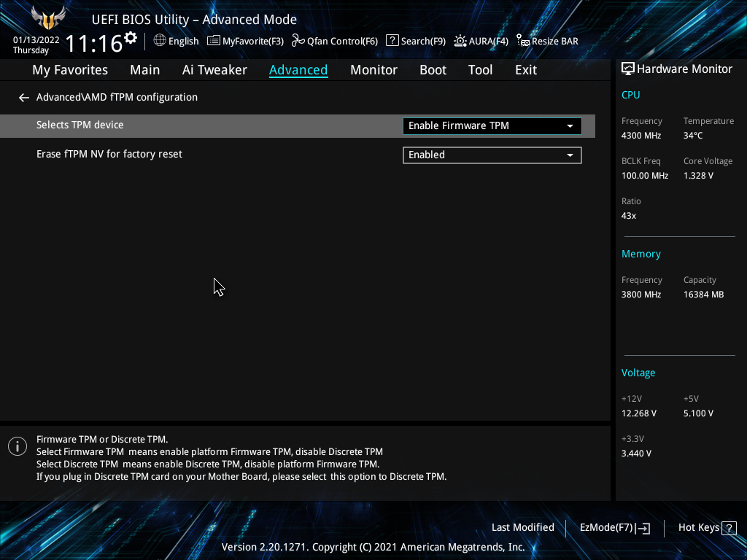The height and width of the screenshot is (560, 747).
Task: Click the globe language icon
Action: pos(160,41)
